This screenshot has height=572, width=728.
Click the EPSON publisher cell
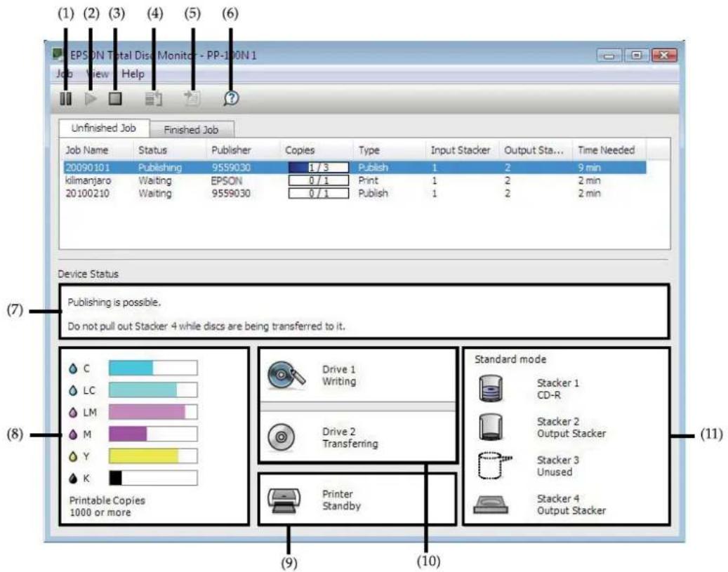coord(227,180)
